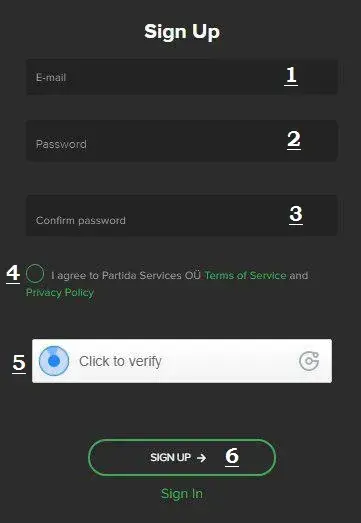
Task: Click the number 3 label in the Confirm password field
Action: (x=296, y=214)
